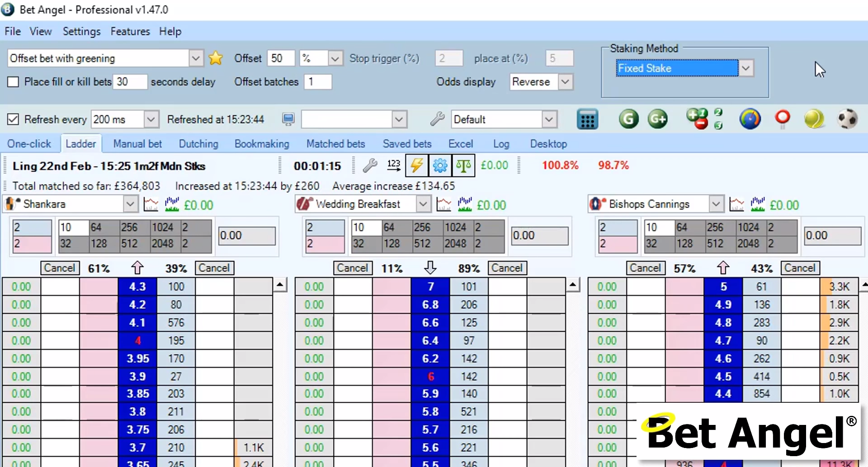The width and height of the screenshot is (868, 467).
Task: Open the Shankara runner selector dropdown
Action: [x=130, y=204]
